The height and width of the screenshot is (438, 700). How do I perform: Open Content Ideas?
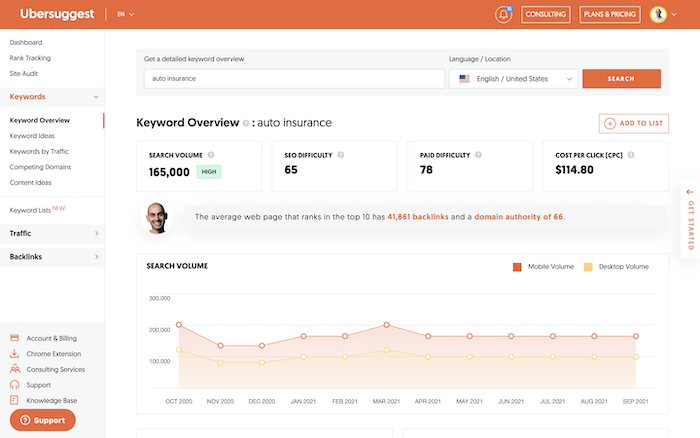[30, 183]
